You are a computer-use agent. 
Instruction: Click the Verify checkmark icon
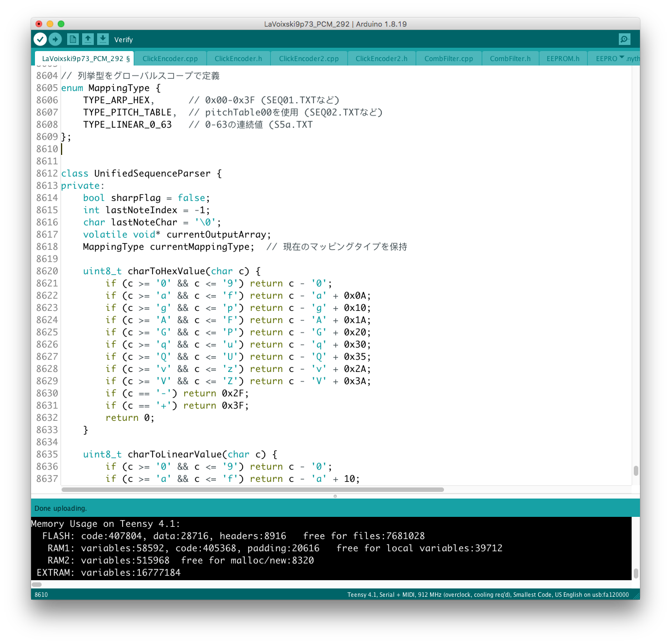pyautogui.click(x=40, y=39)
